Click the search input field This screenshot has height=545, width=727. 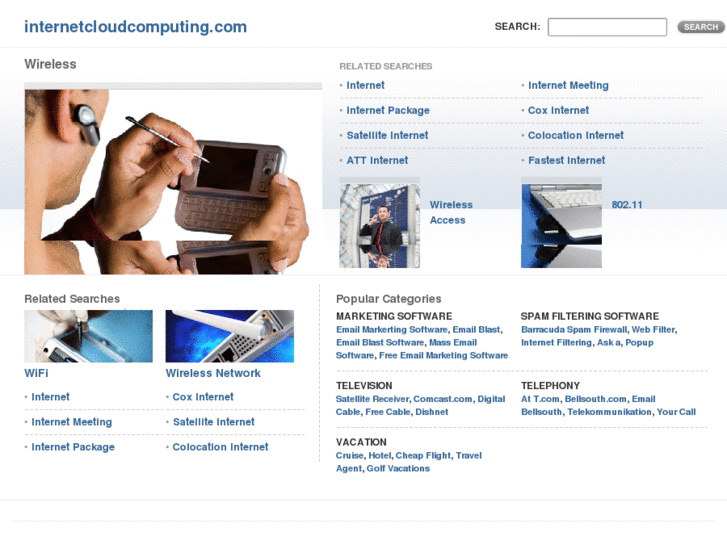coord(607,27)
